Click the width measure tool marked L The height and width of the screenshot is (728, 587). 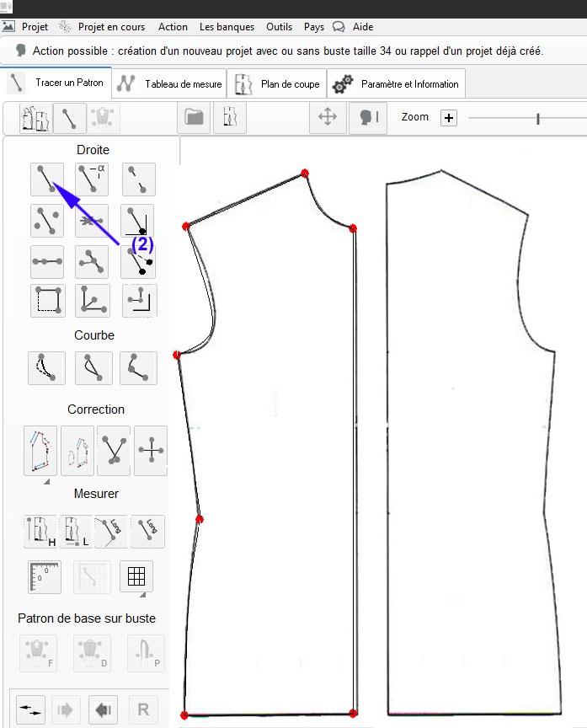pos(76,532)
